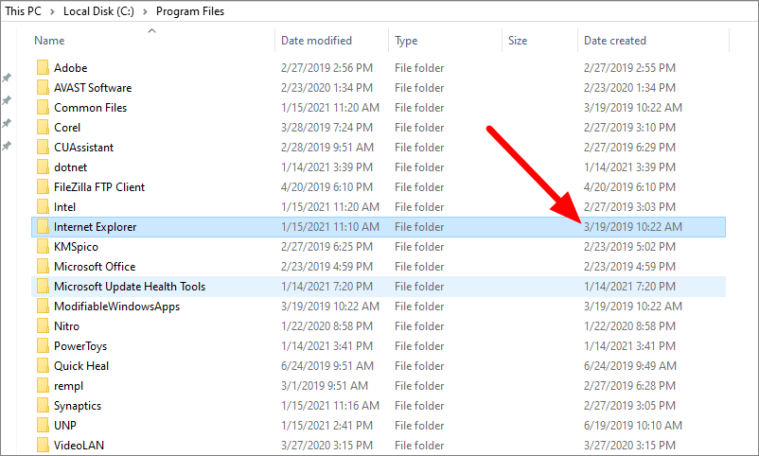The width and height of the screenshot is (759, 456).
Task: Go to Local Disk (C:) in breadcrumb
Action: pos(99,11)
